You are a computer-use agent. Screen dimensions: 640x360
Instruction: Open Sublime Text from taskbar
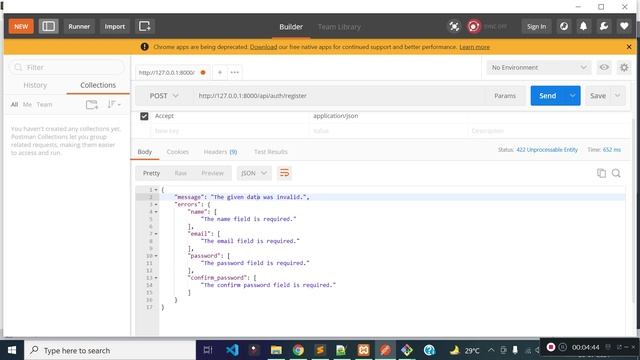pyautogui.click(x=320, y=350)
